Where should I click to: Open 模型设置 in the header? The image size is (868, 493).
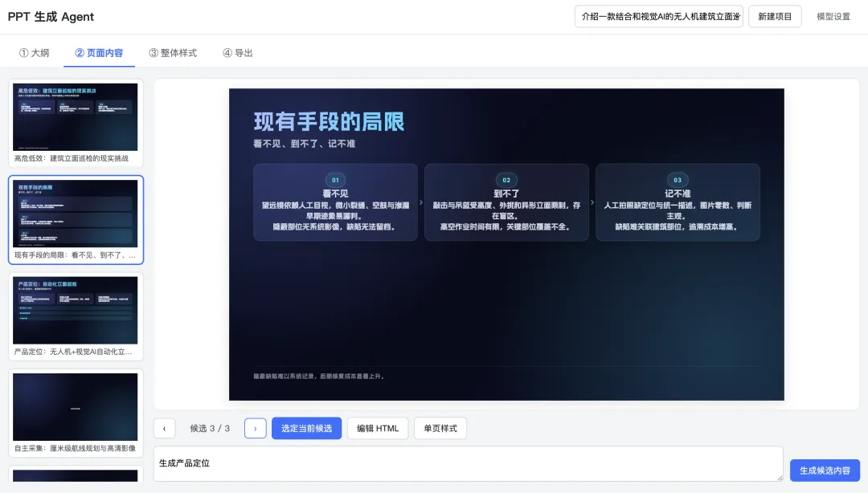(833, 17)
